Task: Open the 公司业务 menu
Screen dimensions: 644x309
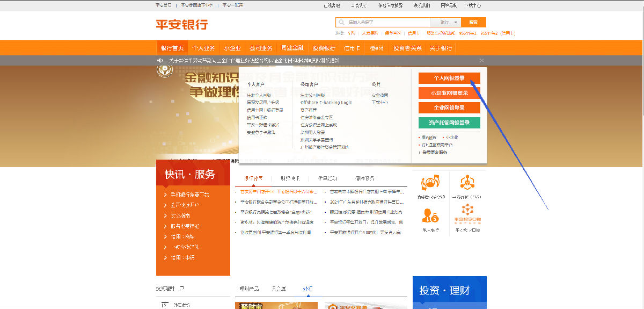Action: [x=261, y=48]
